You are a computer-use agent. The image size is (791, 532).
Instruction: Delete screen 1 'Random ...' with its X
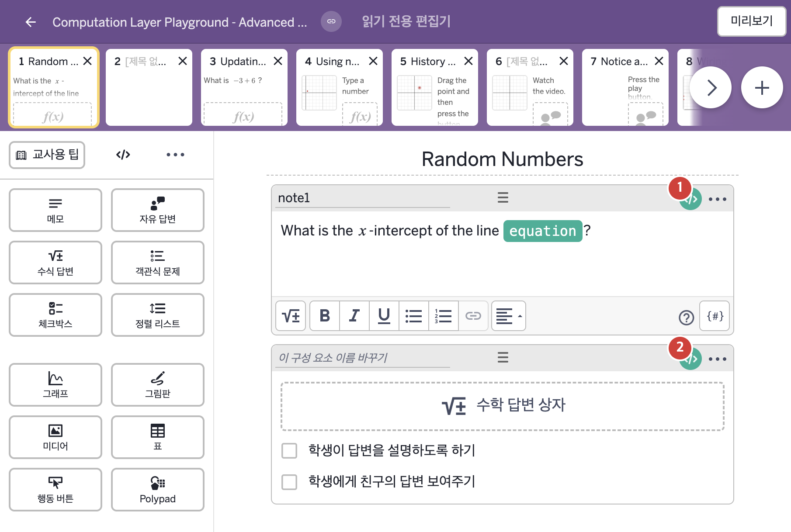[x=87, y=61]
